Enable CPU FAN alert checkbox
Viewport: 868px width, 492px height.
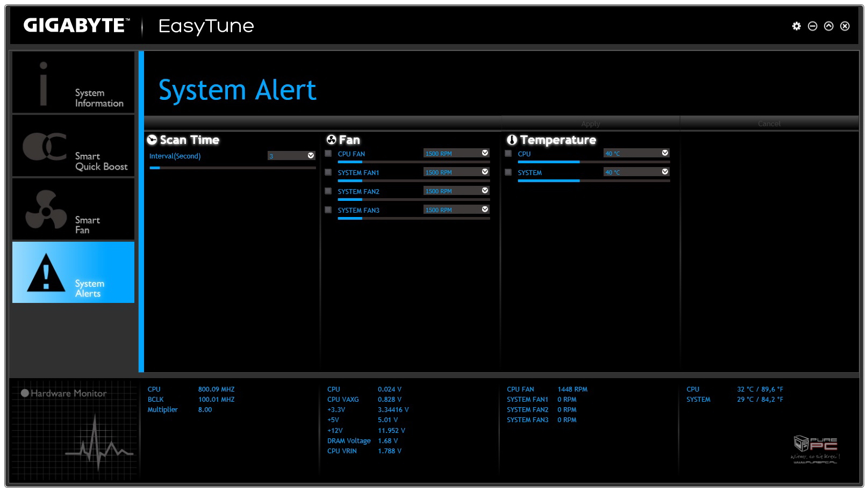tap(328, 154)
